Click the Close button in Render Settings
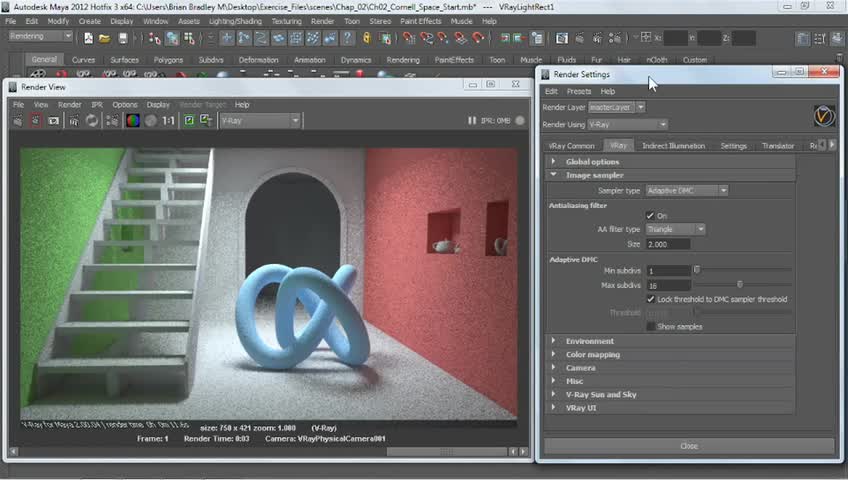This screenshot has height=480, width=848. pos(689,446)
